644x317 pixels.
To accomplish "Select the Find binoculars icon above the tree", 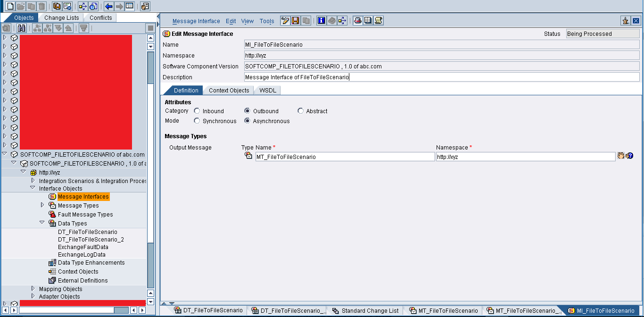I will (21, 28).
